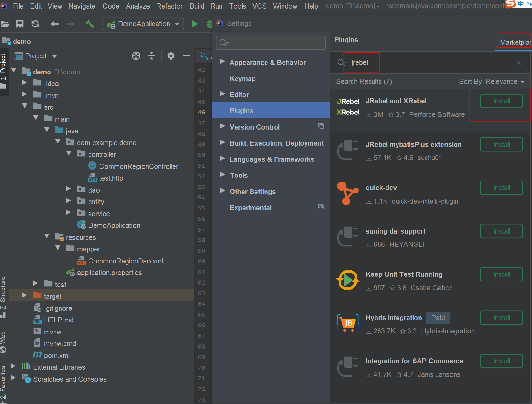Click the Paid tag on Hybris Integration
The image size is (532, 404).
[438, 318]
